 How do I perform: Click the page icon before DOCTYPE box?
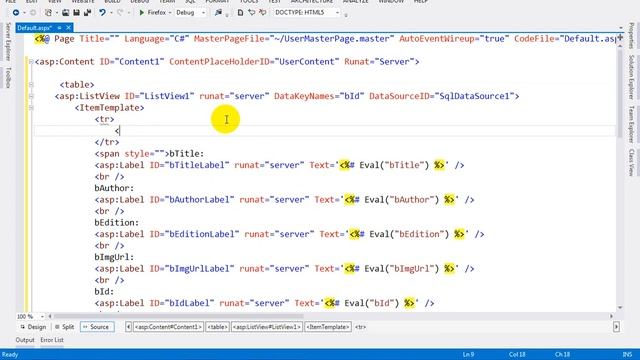coord(240,13)
